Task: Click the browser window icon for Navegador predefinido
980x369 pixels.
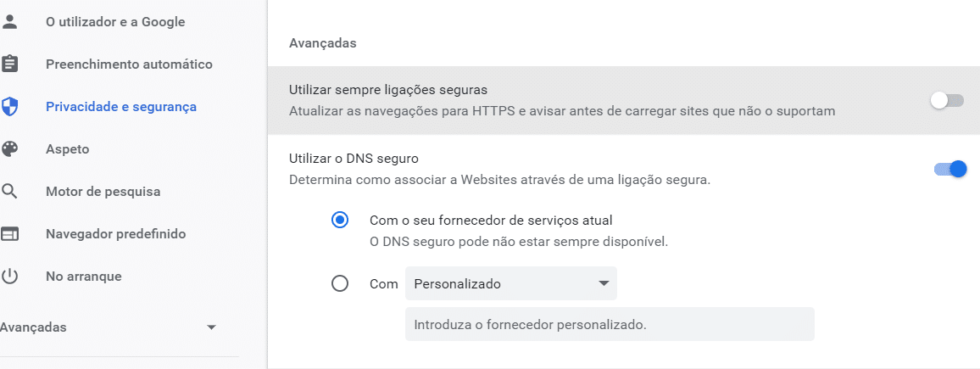Action: pyautogui.click(x=9, y=234)
